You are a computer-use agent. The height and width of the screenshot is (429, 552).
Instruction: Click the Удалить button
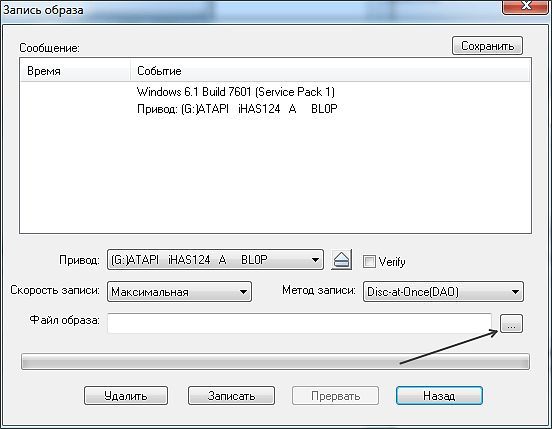[x=126, y=396]
